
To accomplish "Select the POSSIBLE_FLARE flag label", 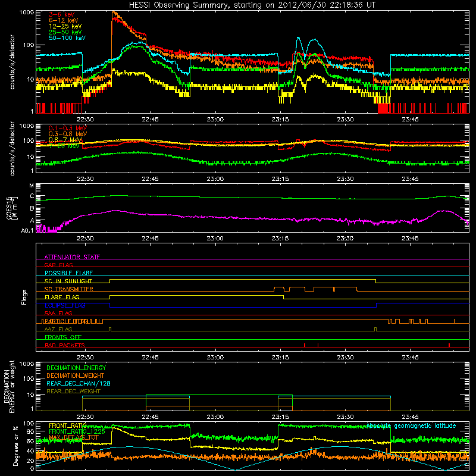I will pyautogui.click(x=68, y=273).
